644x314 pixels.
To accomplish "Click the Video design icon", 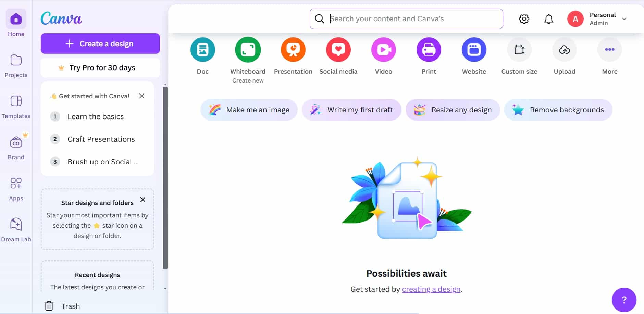I will [x=383, y=50].
